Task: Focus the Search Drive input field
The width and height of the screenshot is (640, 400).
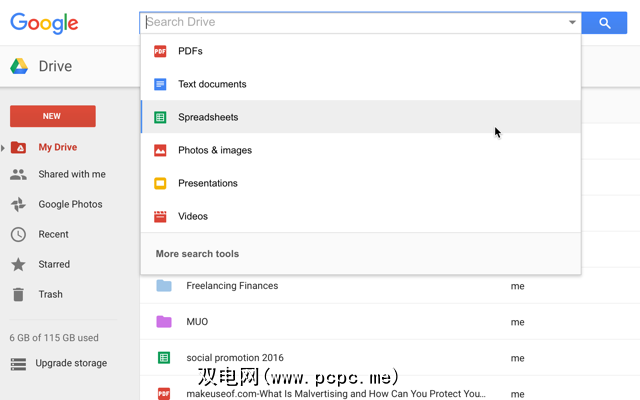Action: coord(350,22)
